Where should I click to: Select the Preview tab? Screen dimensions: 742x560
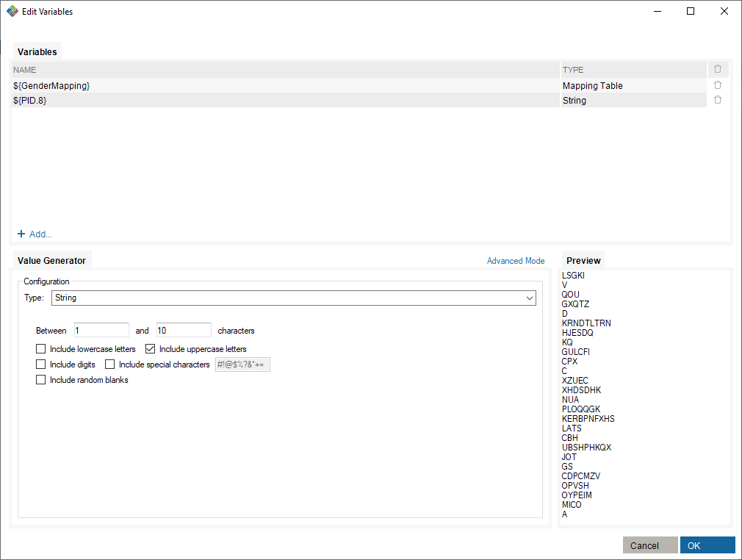pos(583,261)
